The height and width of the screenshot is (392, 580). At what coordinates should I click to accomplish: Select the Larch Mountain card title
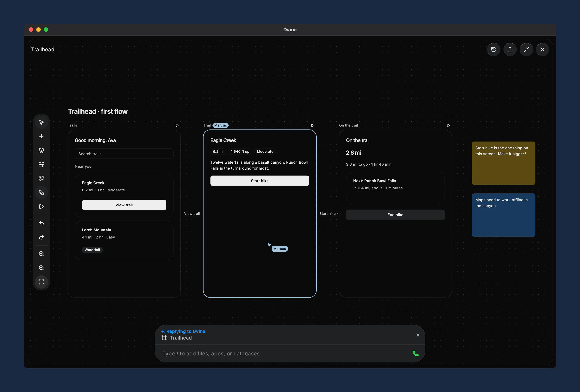coord(96,230)
